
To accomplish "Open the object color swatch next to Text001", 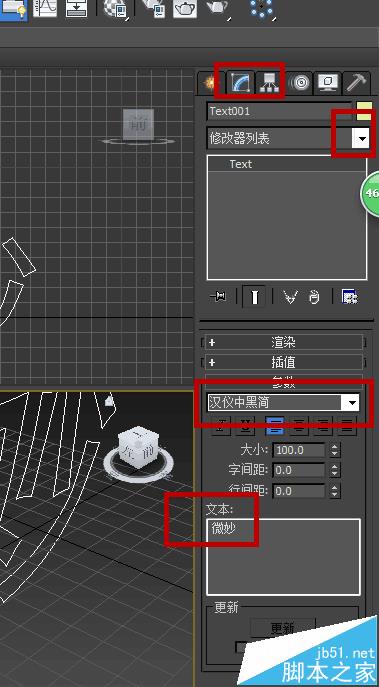I will 364,111.
